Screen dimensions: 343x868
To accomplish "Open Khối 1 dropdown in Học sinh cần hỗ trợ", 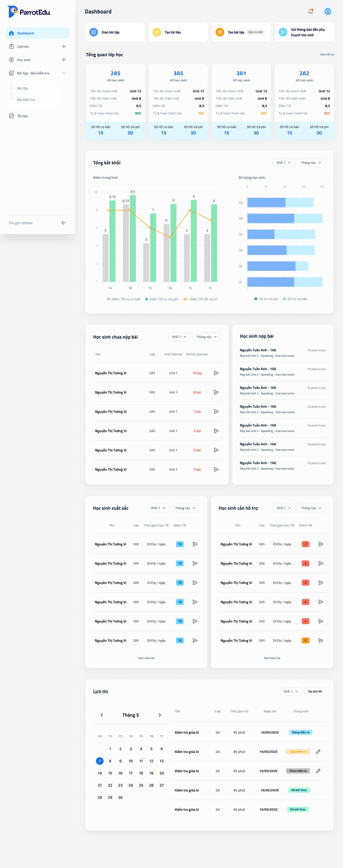I will click(284, 508).
